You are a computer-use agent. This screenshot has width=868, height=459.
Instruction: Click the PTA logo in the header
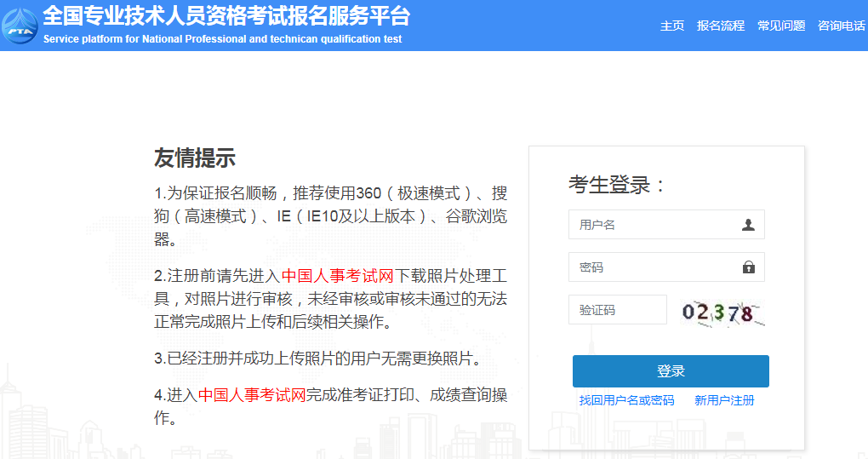coord(20,26)
